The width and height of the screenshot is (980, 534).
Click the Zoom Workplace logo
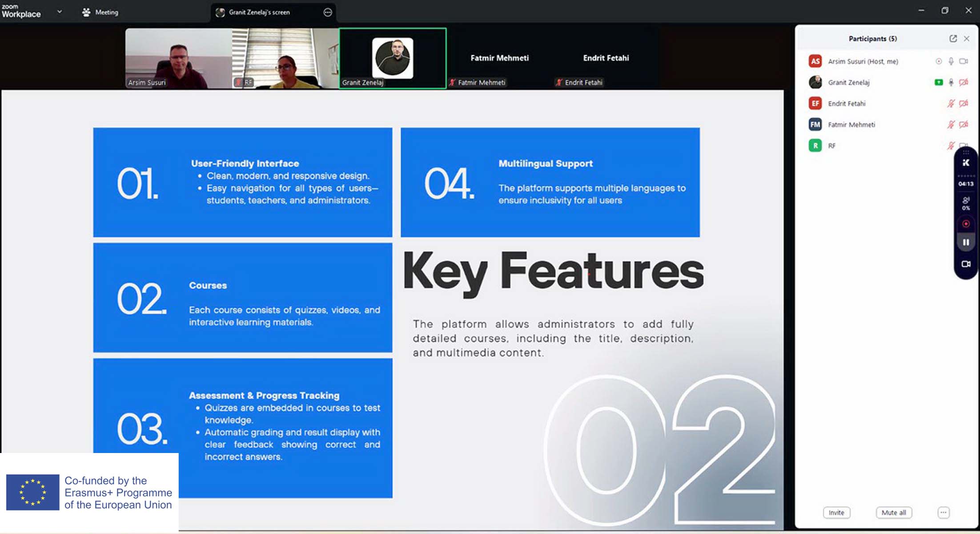click(x=21, y=11)
